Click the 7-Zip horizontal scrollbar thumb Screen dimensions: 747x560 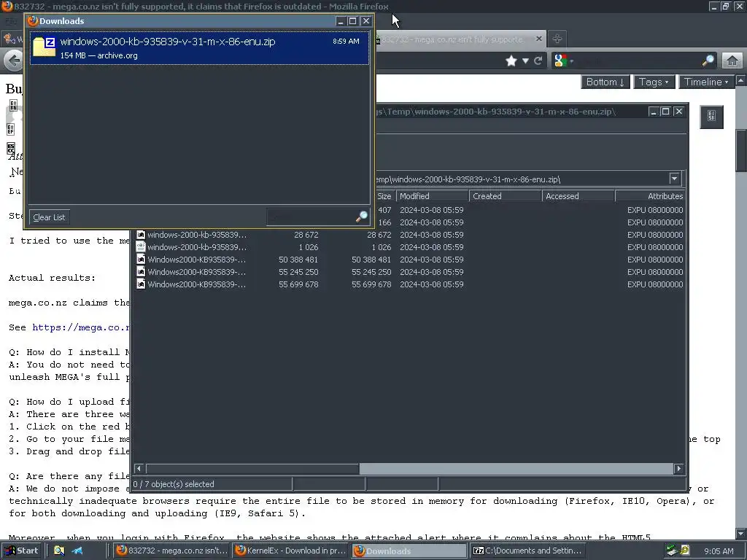pyautogui.click(x=252, y=469)
